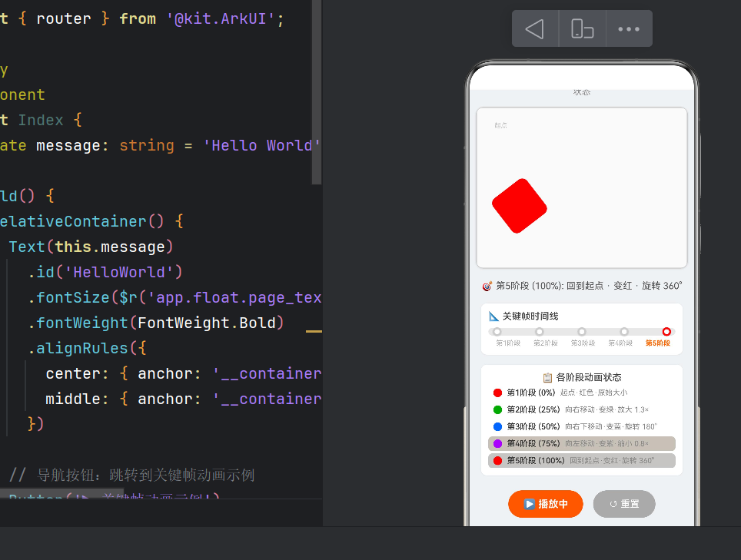Click the '@kit.ArkUI' import string
This screenshot has height=560, width=741.
click(221, 19)
